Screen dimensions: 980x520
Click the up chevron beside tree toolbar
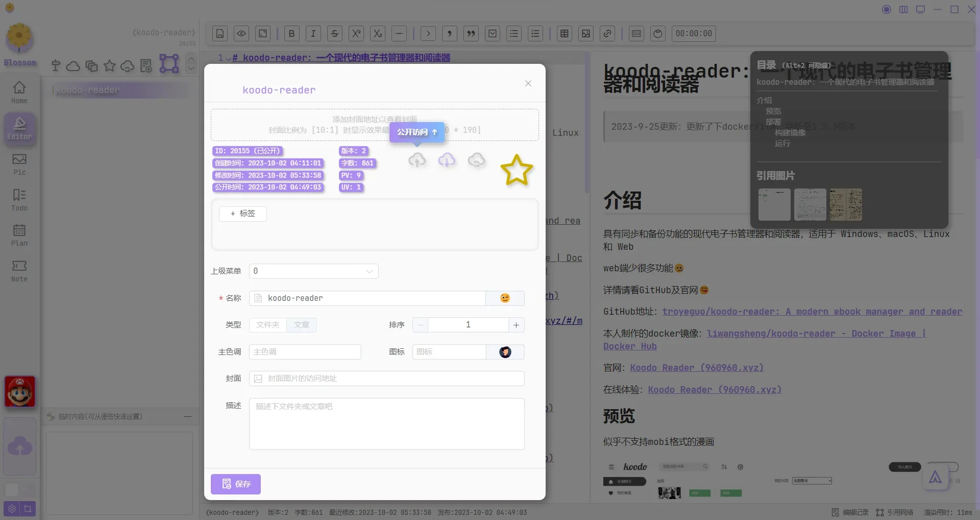click(x=191, y=59)
